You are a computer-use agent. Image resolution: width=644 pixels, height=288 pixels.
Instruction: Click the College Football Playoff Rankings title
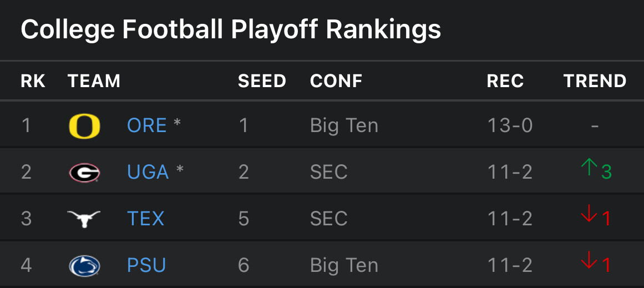click(x=231, y=30)
